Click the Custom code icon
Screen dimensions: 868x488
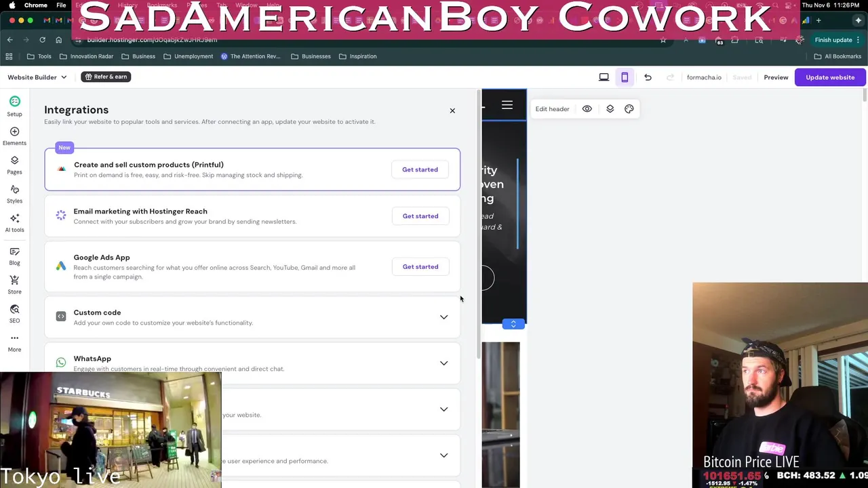pyautogui.click(x=61, y=317)
